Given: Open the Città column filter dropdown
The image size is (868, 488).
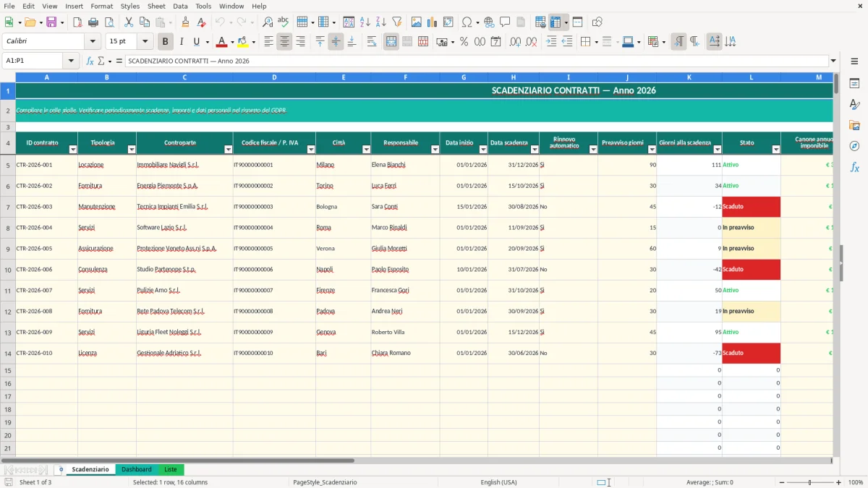Looking at the screenshot, I should (x=366, y=150).
